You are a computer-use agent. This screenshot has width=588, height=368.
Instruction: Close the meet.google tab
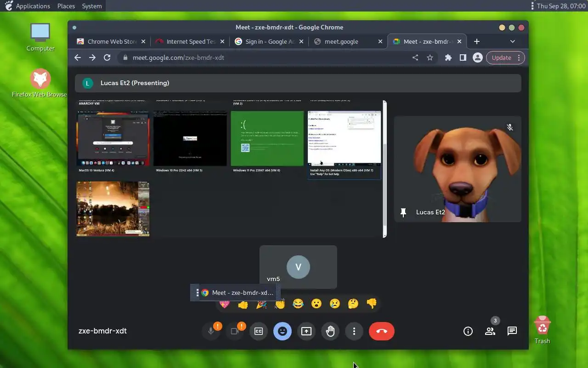tap(380, 41)
